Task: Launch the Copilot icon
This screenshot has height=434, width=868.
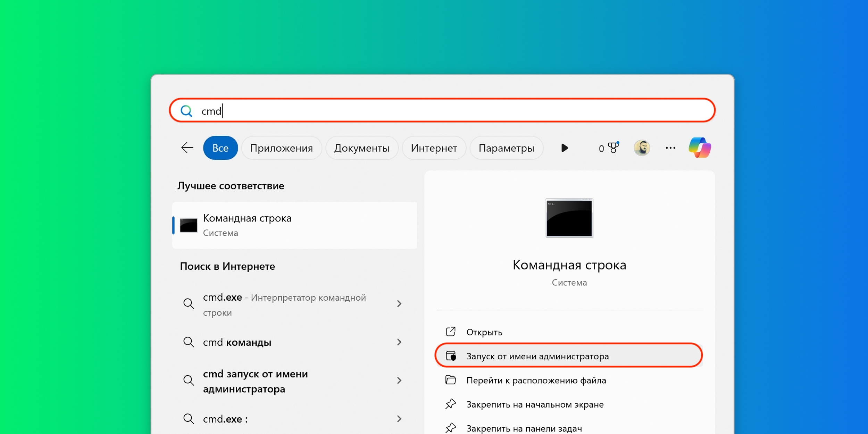Action: coord(700,148)
